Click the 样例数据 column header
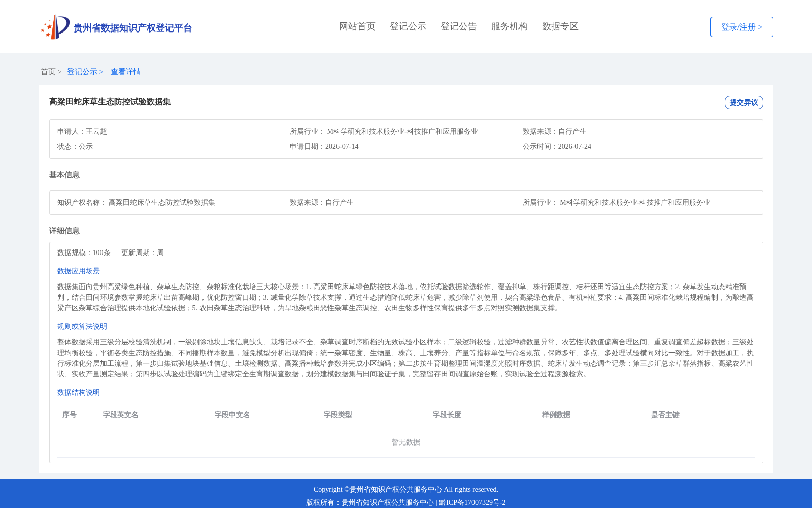Image resolution: width=812 pixels, height=508 pixels. [556, 415]
